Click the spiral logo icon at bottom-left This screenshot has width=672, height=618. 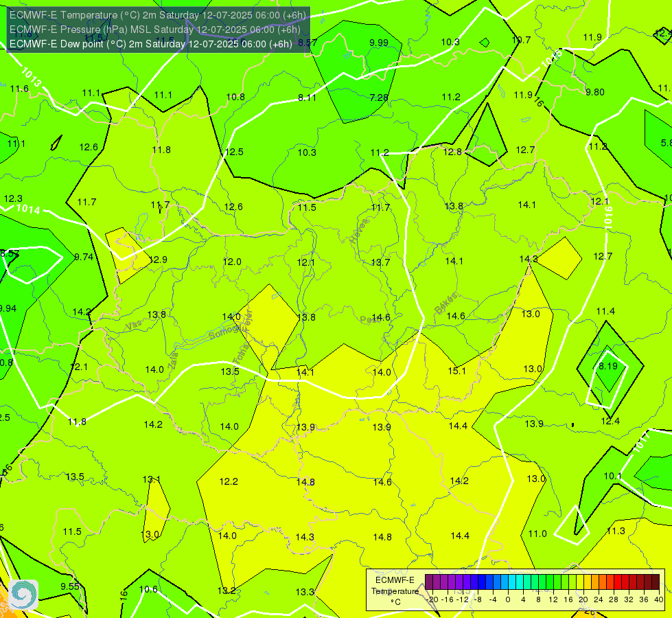tap(23, 595)
